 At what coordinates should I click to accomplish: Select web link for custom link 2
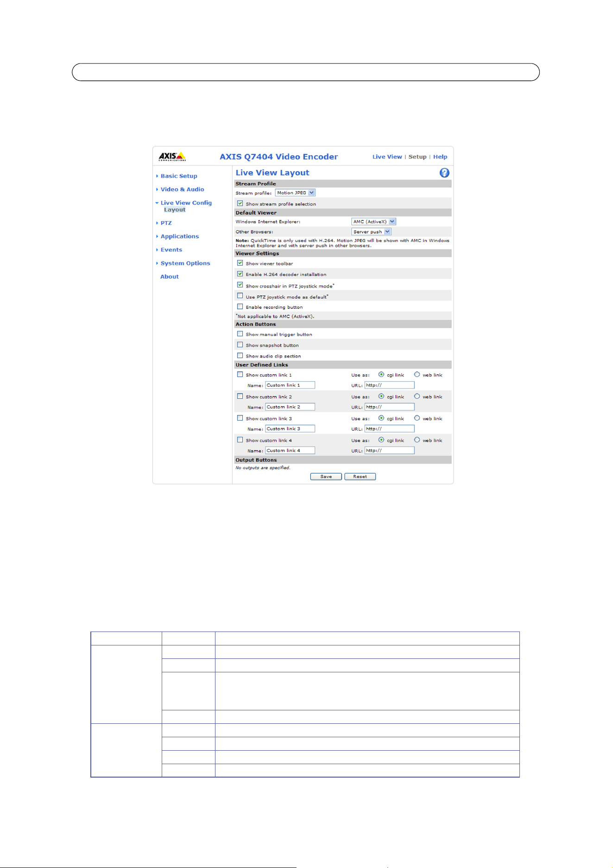tap(417, 396)
